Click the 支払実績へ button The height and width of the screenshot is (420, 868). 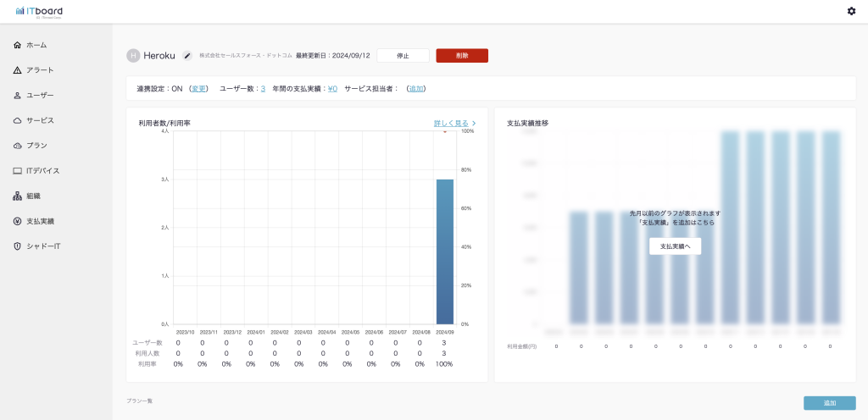click(675, 246)
